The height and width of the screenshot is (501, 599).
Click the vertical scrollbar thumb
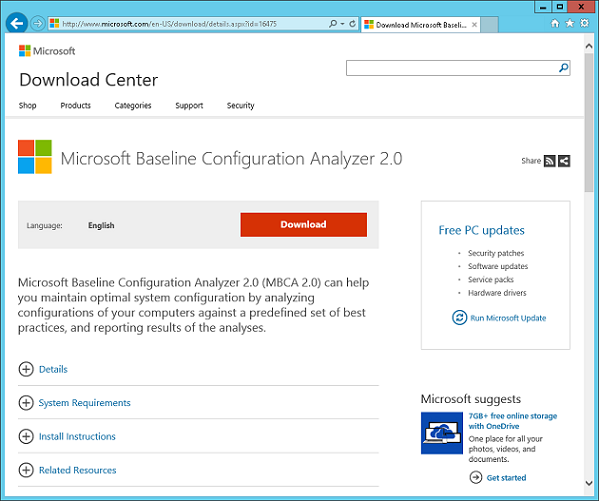pyautogui.click(x=589, y=122)
